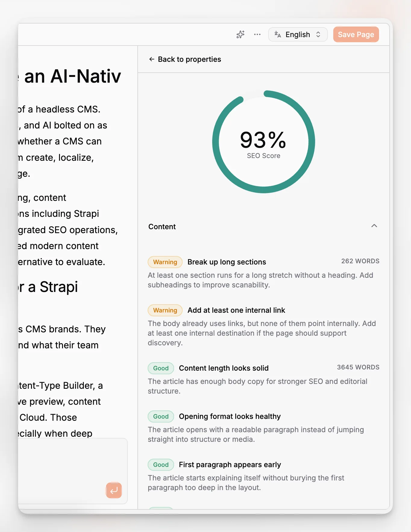Click the orange enter-submit arrow button

pyautogui.click(x=114, y=490)
